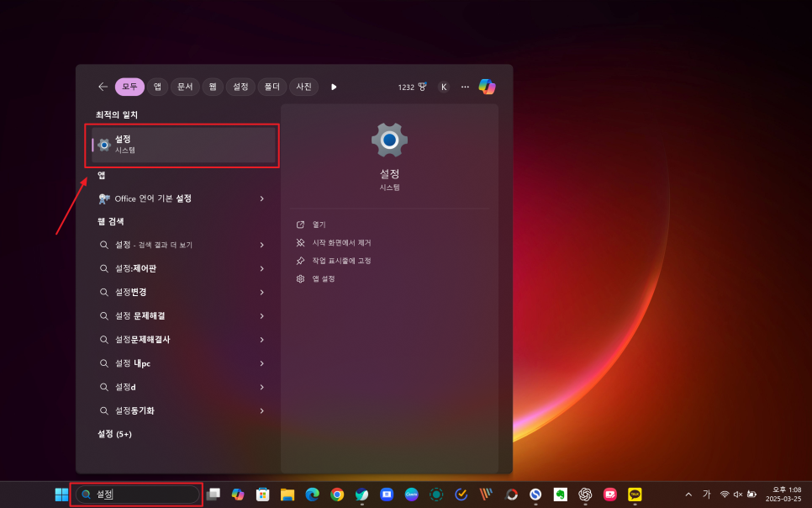The image size is (812, 508).
Task: Expand arrow for 설정변경 suggestion
Action: tap(262, 293)
